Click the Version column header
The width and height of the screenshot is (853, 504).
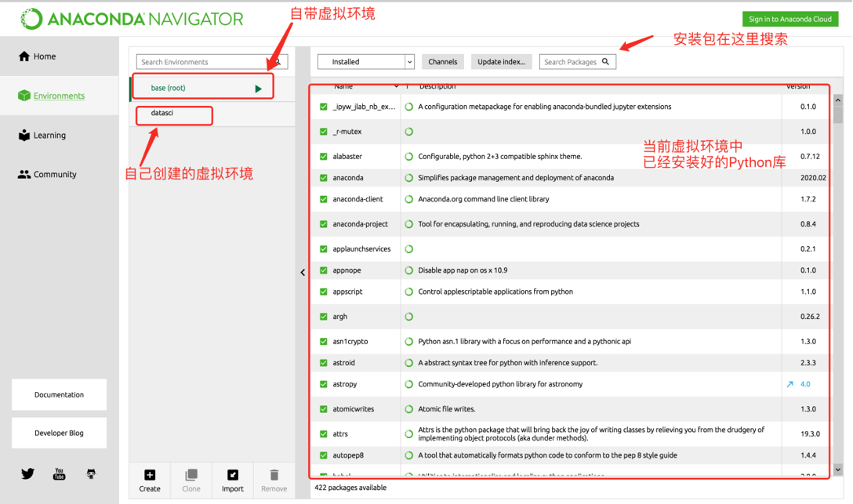798,86
